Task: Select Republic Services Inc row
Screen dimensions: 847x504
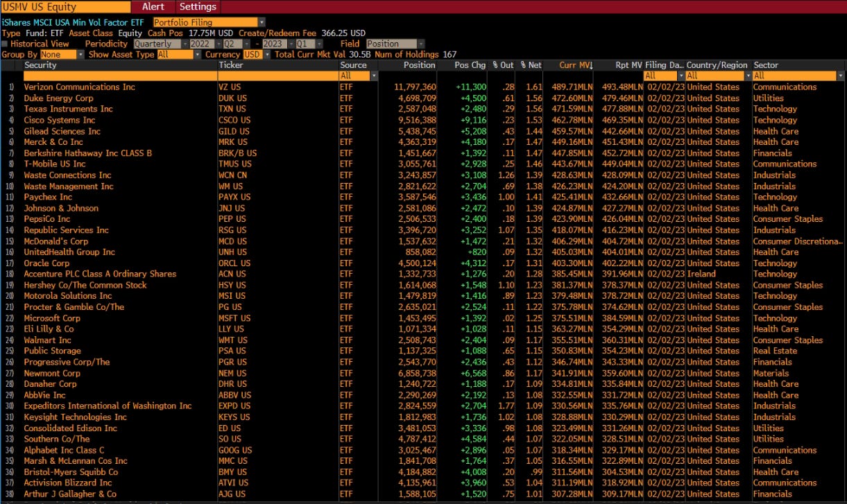Action: [x=423, y=230]
